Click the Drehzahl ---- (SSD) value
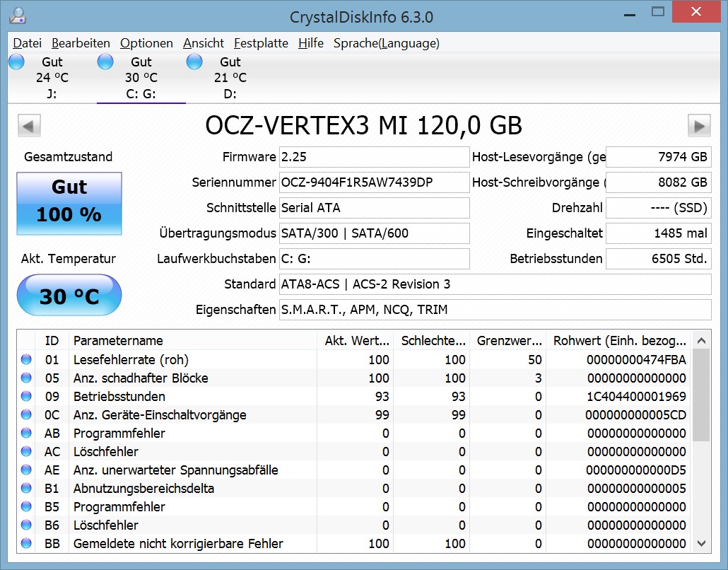 coord(658,208)
